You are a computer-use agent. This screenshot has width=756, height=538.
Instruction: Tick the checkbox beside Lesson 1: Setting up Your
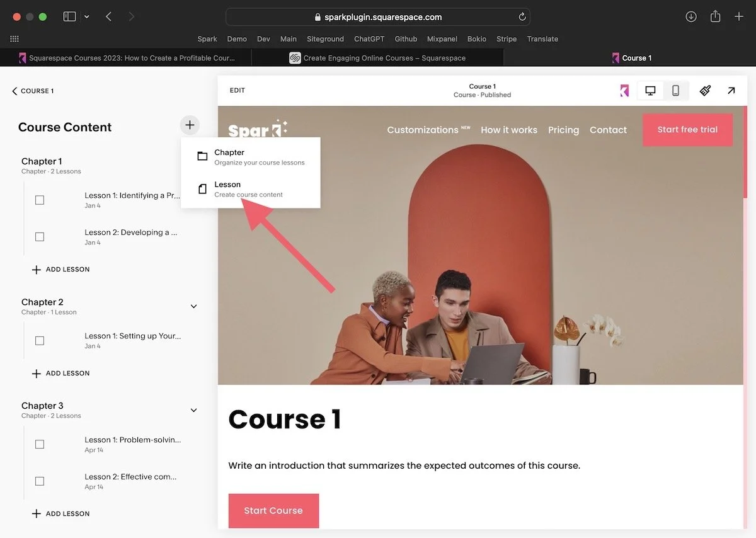[40, 340]
